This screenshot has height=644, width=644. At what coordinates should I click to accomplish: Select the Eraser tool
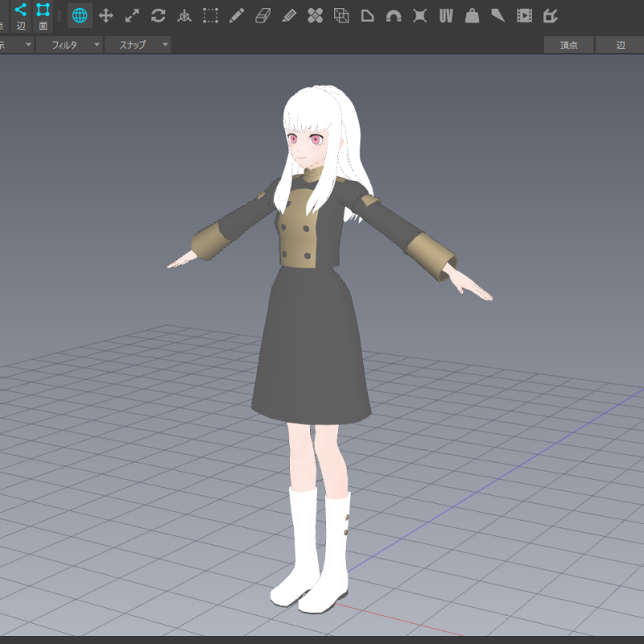tap(263, 16)
